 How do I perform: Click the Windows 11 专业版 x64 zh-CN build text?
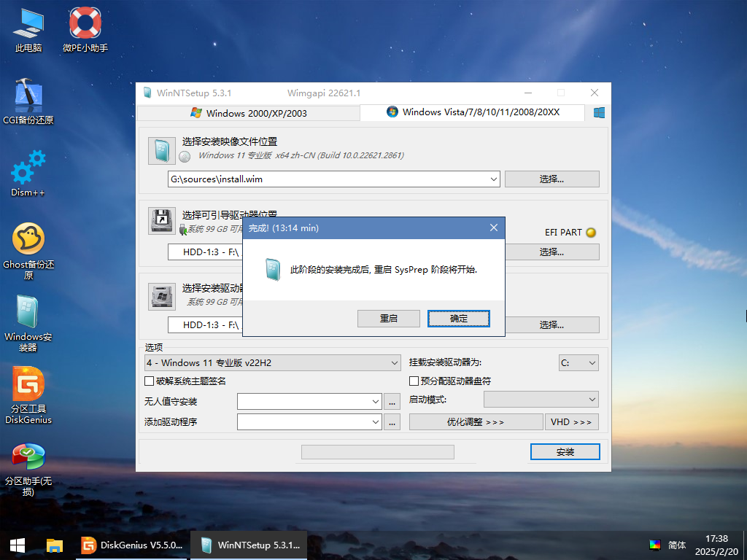[301, 156]
